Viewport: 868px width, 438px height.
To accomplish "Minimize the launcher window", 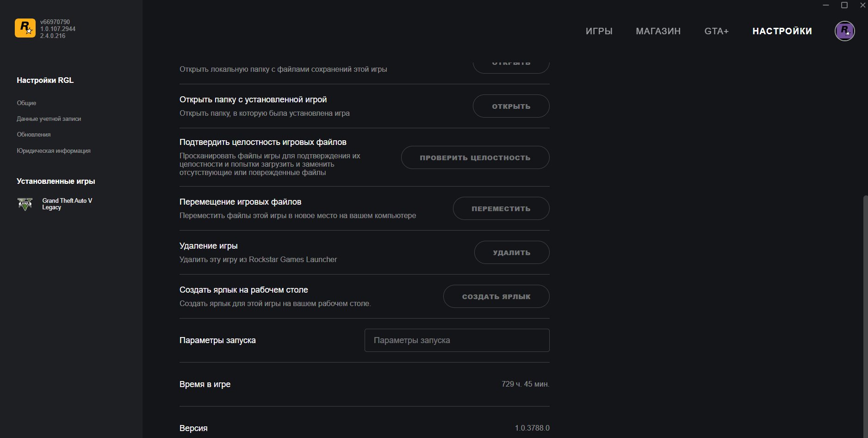I will [x=826, y=5].
